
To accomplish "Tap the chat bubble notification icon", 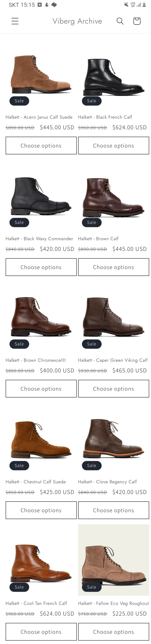I will 54,5.
